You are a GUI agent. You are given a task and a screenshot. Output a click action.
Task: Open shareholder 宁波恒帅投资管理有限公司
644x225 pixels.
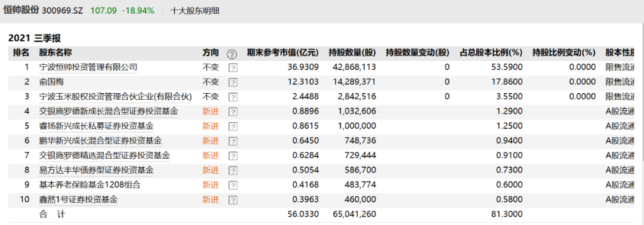tap(88, 67)
